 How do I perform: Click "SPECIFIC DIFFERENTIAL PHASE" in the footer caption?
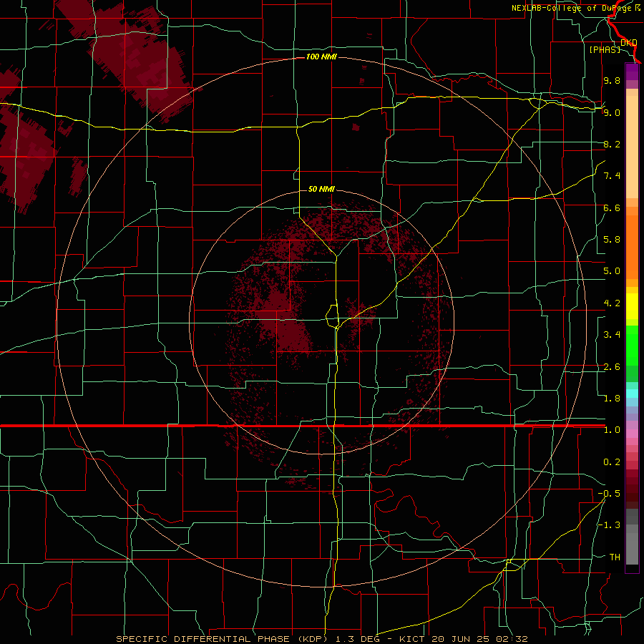point(204,639)
